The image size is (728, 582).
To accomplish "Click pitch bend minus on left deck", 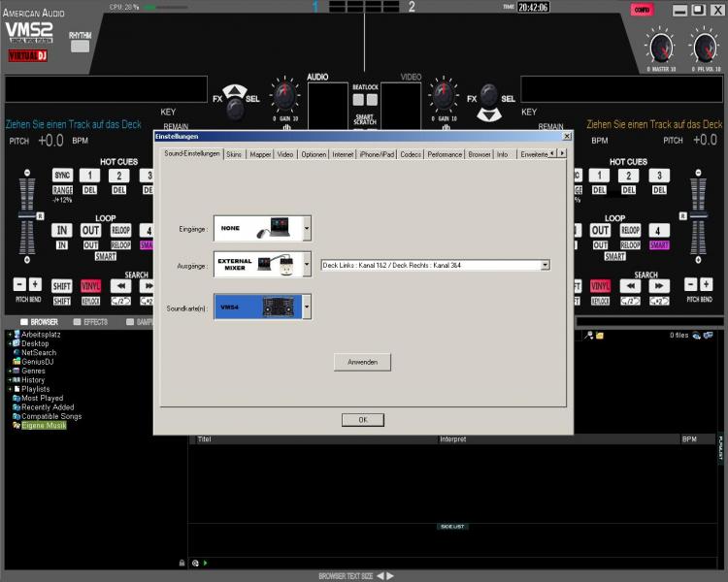I will coord(19,284).
